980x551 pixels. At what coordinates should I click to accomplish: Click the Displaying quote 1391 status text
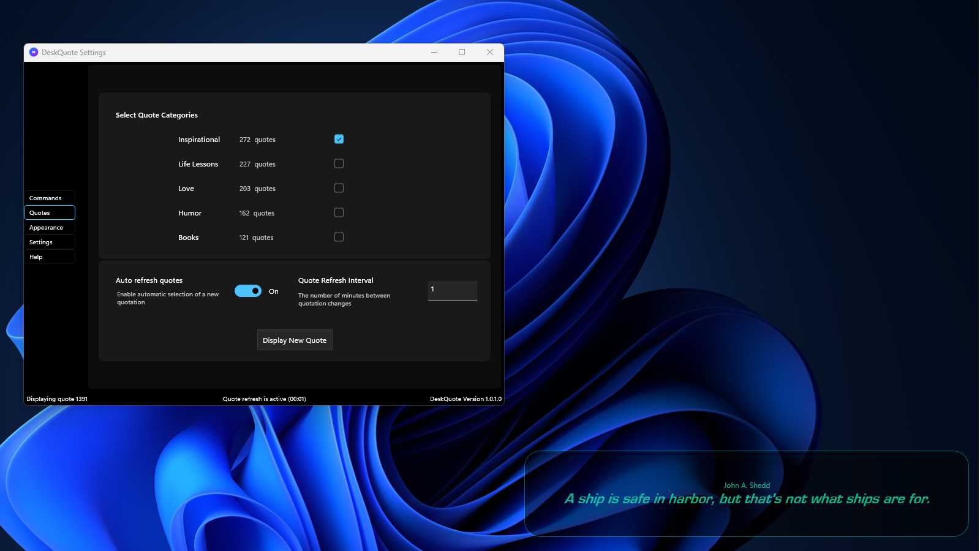(x=57, y=399)
